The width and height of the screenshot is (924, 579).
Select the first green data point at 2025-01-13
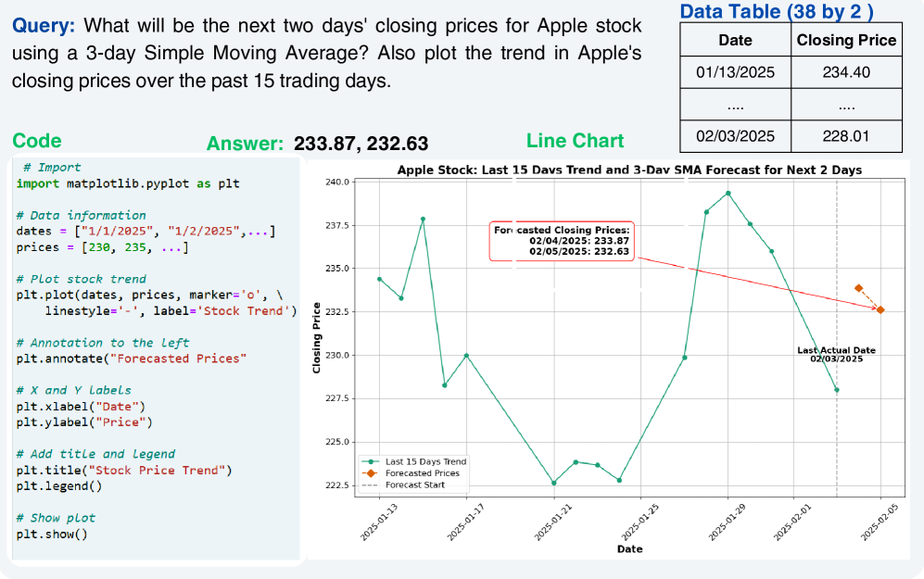[x=379, y=279]
